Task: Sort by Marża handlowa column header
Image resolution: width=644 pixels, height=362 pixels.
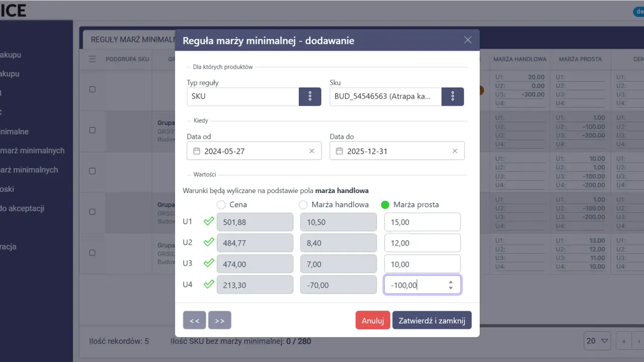Action: pos(520,59)
